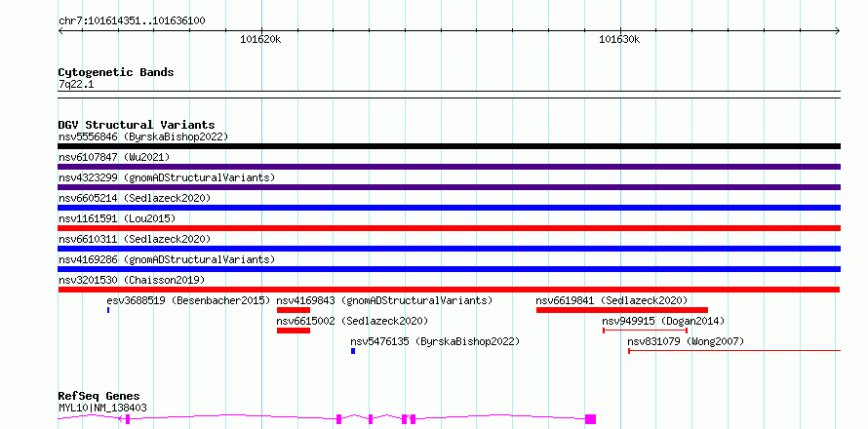The height and width of the screenshot is (429, 868).
Task: Click the DGV Structural Variants track title
Action: click(x=137, y=125)
